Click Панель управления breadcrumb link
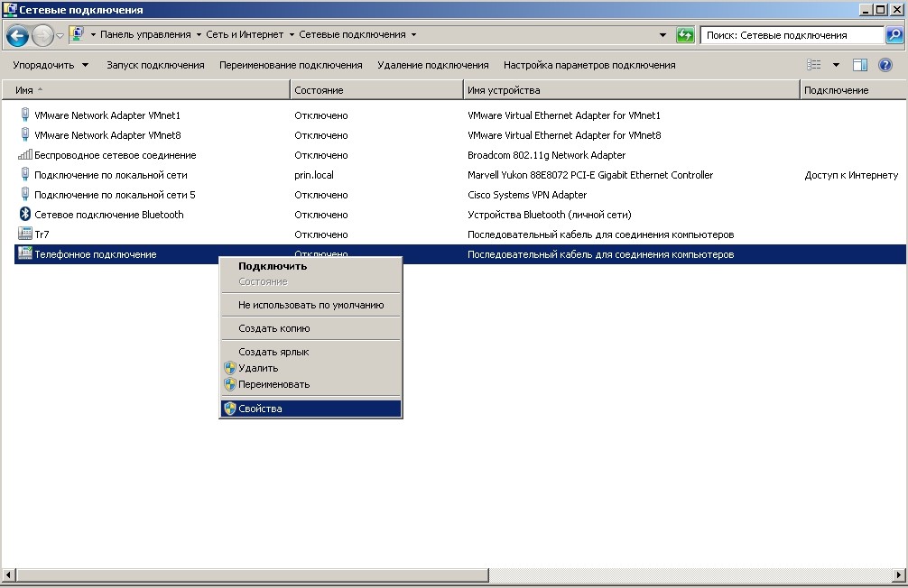Viewport: 908px width, 588px height. [145, 35]
